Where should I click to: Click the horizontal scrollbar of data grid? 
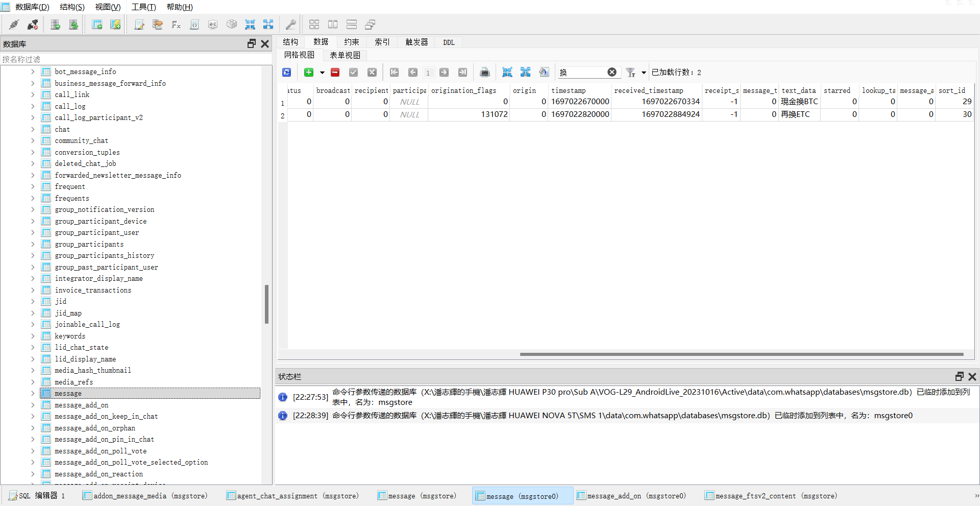(742, 354)
